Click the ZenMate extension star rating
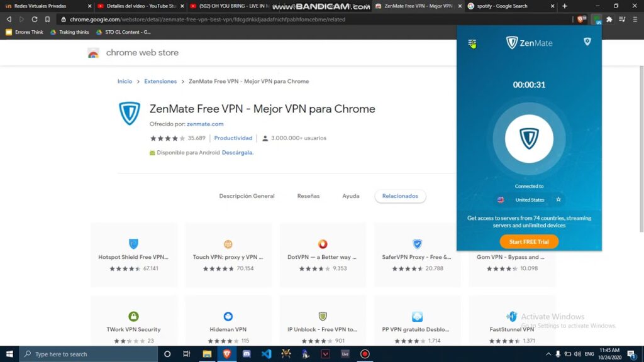 pos(167,138)
